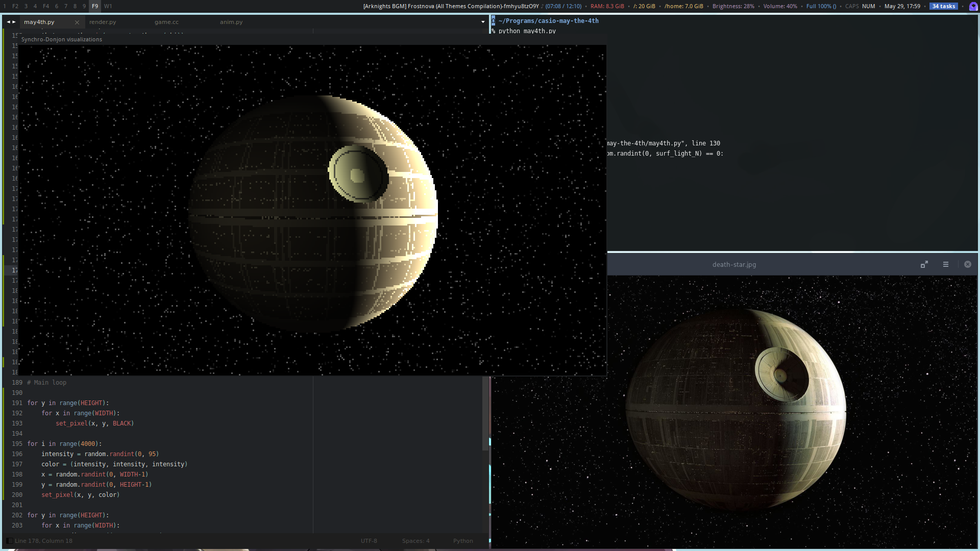Viewport: 980px width, 551px height.
Task: Select the active F9 workspace
Action: click(x=95, y=6)
